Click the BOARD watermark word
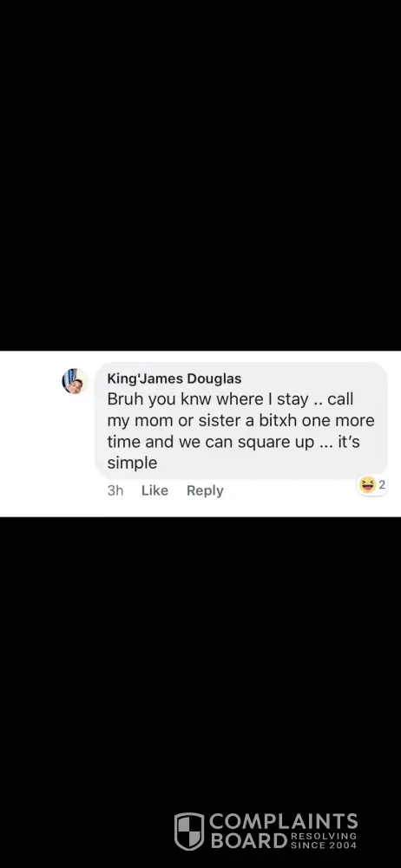401x868 pixels. [x=249, y=841]
